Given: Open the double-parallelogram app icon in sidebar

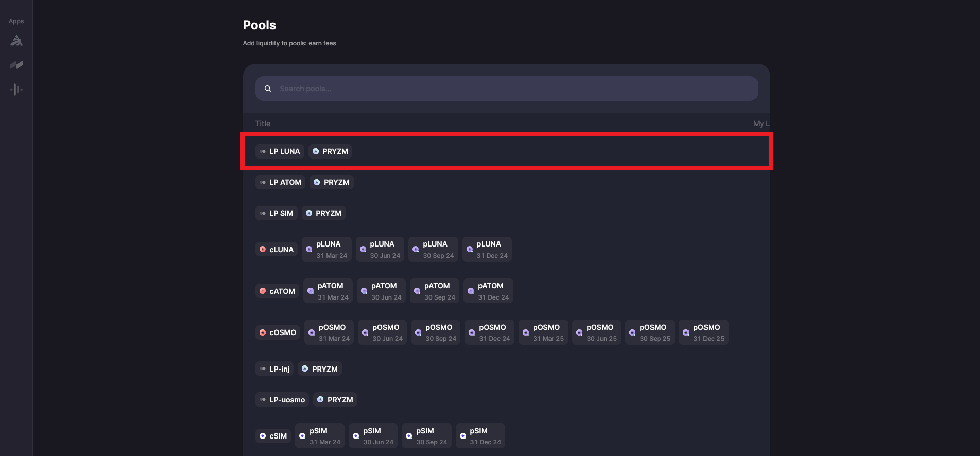Looking at the screenshot, I should tap(16, 65).
